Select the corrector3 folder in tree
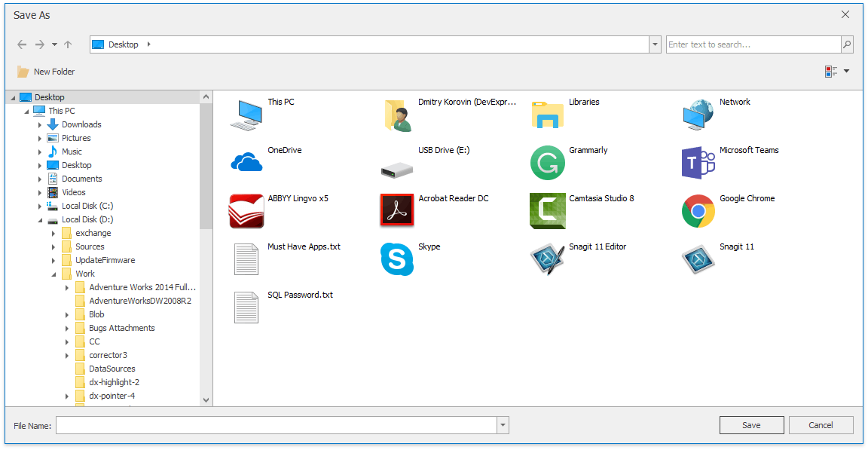 coord(108,355)
